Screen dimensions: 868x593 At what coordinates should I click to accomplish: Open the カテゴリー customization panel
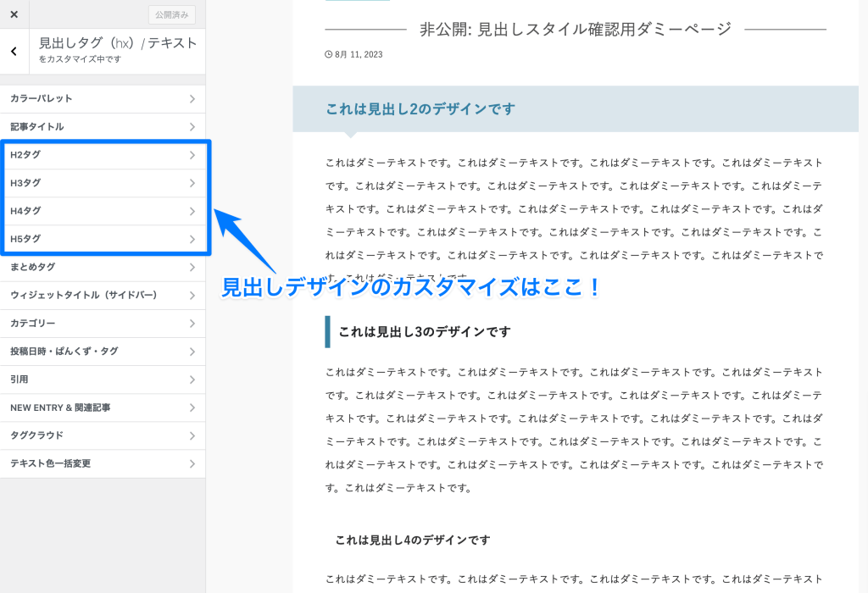(102, 323)
